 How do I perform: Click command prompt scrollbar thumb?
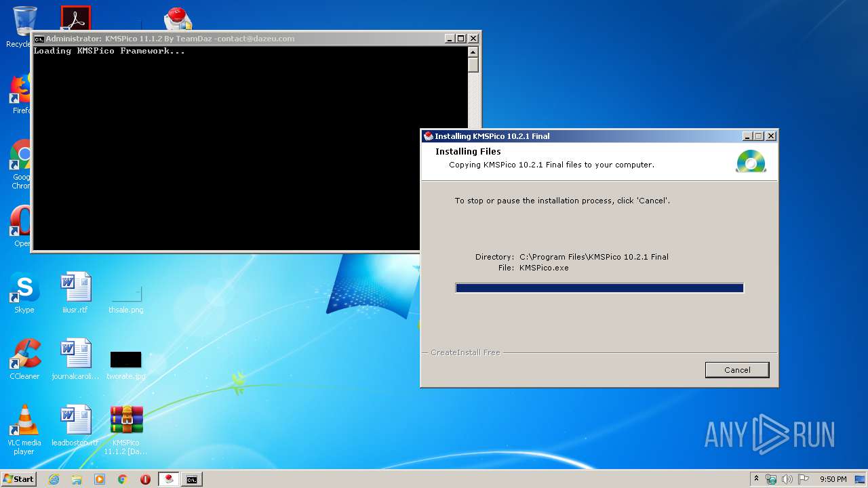473,65
